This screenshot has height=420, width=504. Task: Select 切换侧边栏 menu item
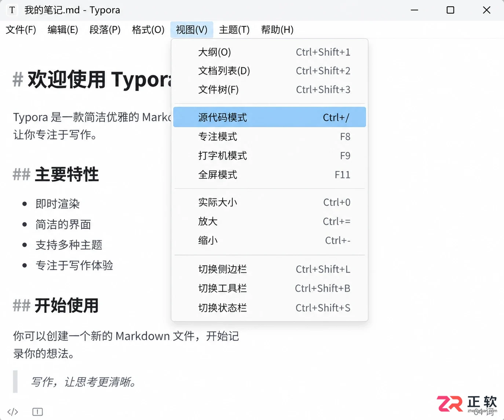click(x=270, y=269)
